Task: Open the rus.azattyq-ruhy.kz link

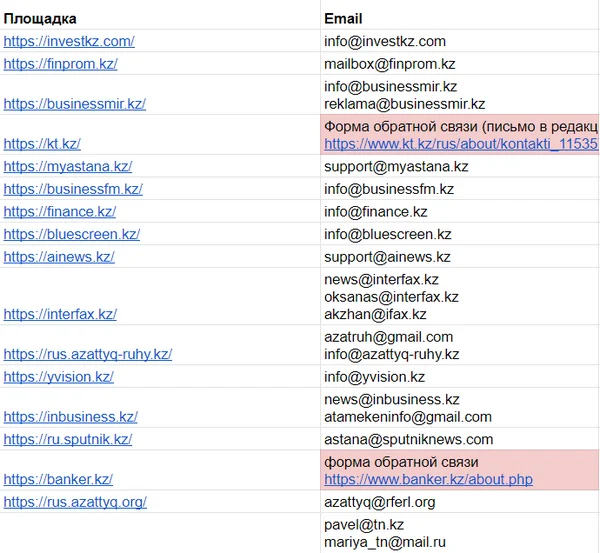Action: [x=88, y=354]
